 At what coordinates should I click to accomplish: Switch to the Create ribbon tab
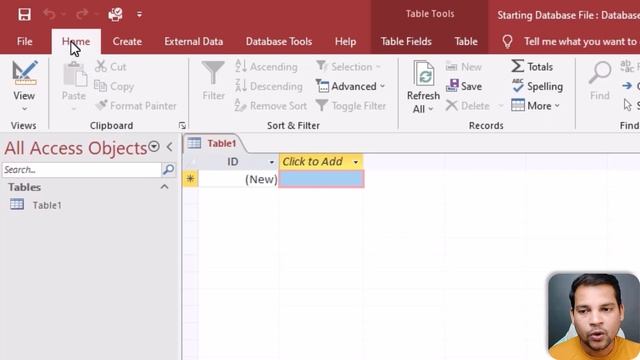[x=127, y=41]
